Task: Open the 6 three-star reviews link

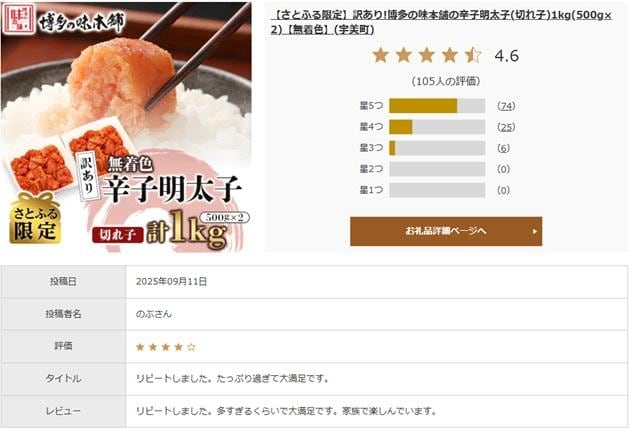Action: 503,148
